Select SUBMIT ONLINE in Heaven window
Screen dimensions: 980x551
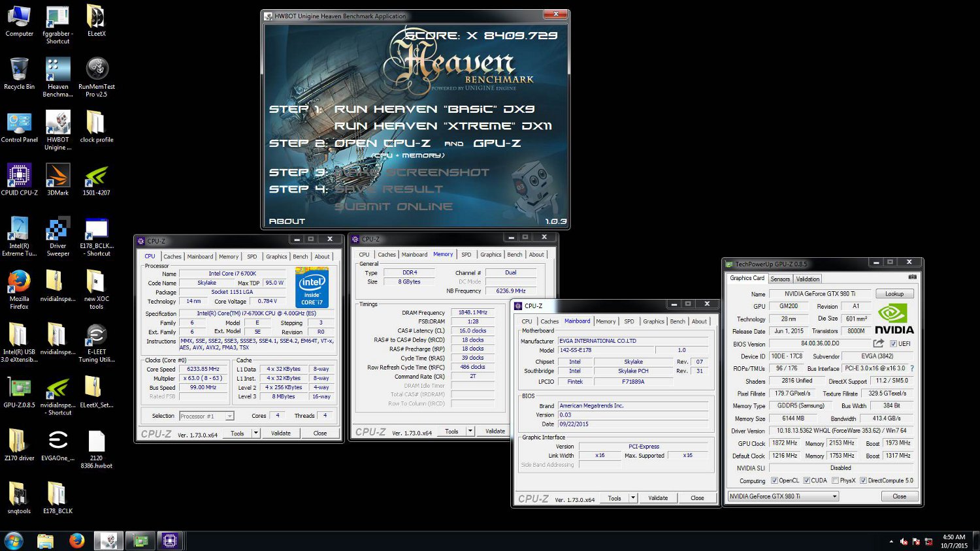[x=393, y=206]
